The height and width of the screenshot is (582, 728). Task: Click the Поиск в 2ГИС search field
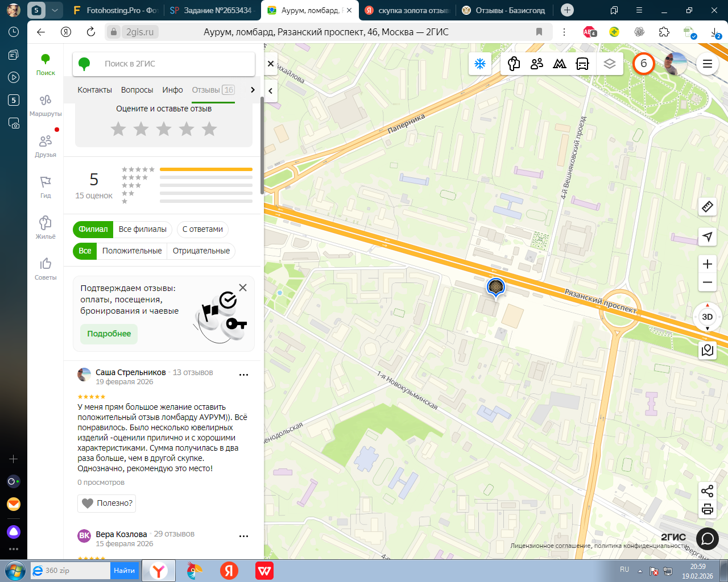(164, 64)
